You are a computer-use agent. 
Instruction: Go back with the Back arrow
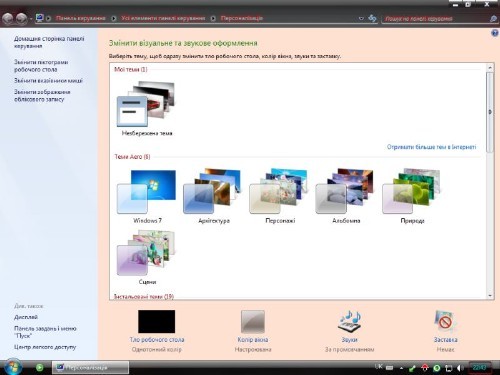click(x=8, y=18)
